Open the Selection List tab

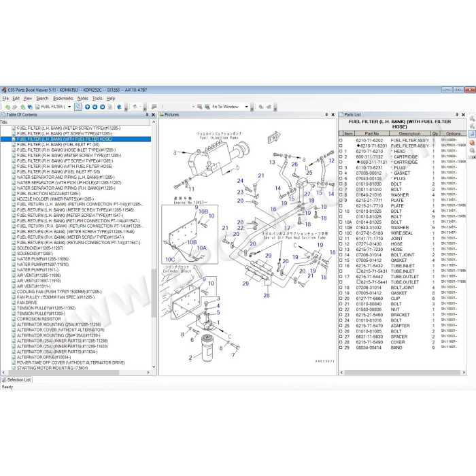point(16,379)
